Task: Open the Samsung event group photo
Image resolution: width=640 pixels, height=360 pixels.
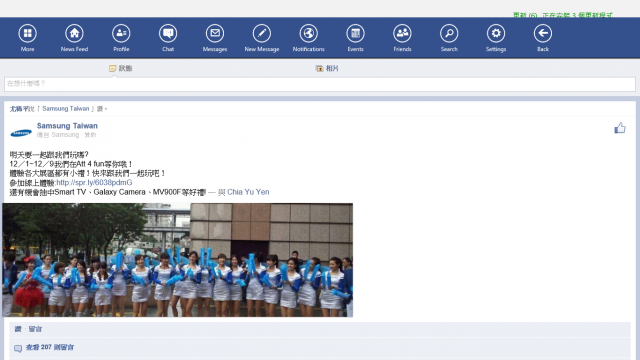Action: coord(178,260)
